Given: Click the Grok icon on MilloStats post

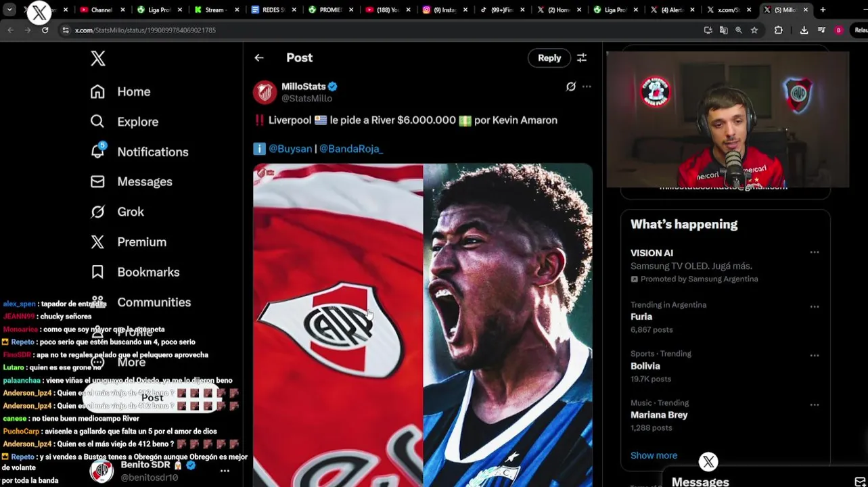Looking at the screenshot, I should pyautogui.click(x=571, y=87).
